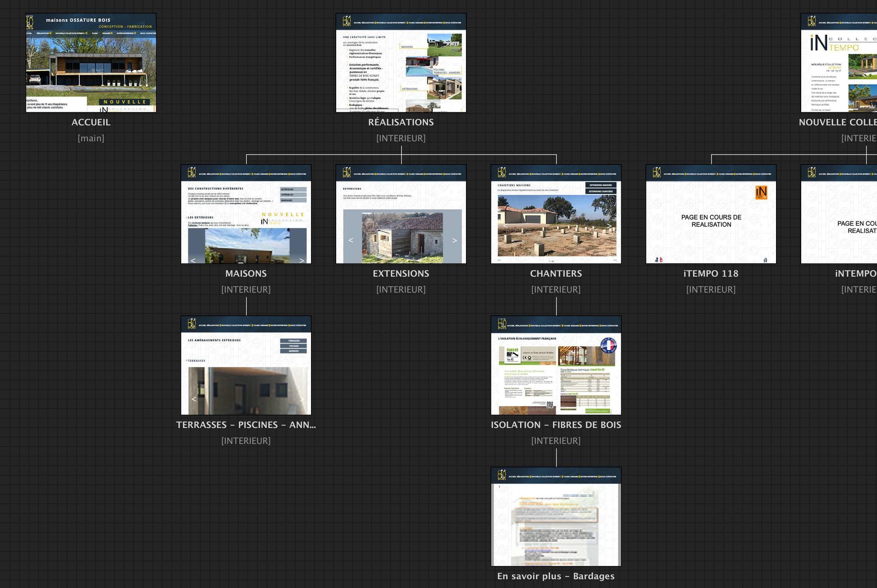The image size is (877, 588).
Task: Click EXTENSIONS CHANTIERS button in CHANTIERS thumbnail
Action: click(601, 191)
